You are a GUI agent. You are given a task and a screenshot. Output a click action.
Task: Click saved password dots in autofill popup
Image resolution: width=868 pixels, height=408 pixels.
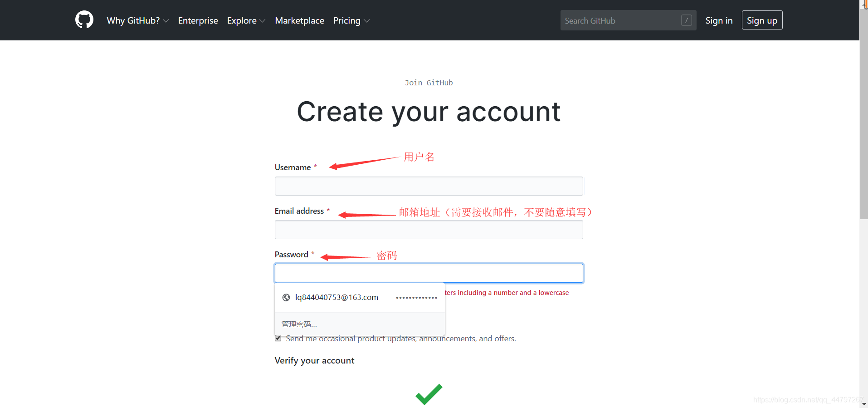416,298
